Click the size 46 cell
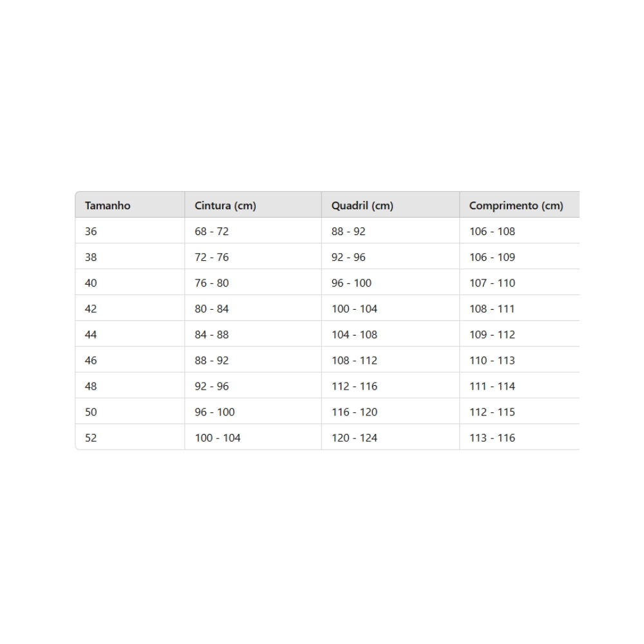The height and width of the screenshot is (644, 644). click(91, 360)
